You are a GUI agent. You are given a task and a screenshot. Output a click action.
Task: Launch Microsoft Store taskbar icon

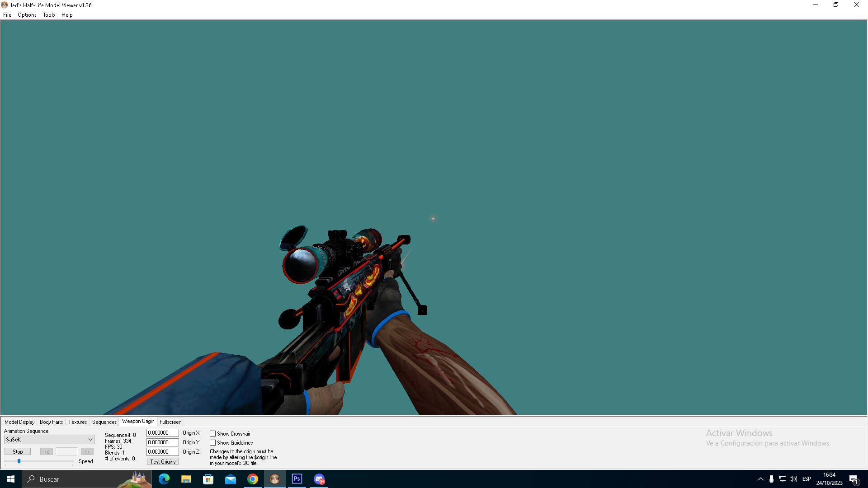point(208,479)
